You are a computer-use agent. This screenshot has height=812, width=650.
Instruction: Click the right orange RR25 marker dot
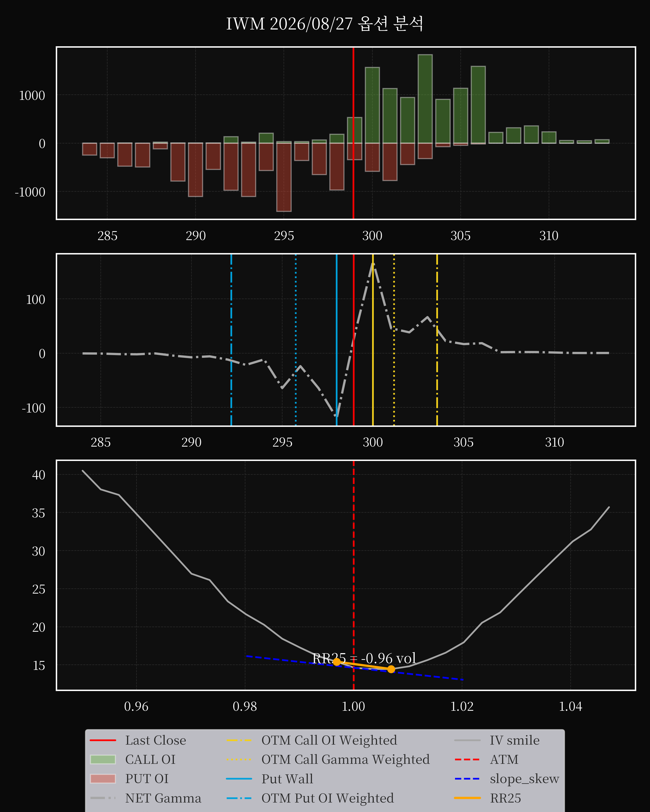coord(391,669)
